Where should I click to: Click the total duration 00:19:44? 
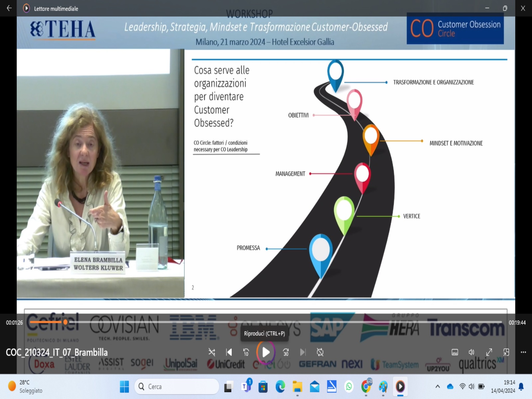517,323
